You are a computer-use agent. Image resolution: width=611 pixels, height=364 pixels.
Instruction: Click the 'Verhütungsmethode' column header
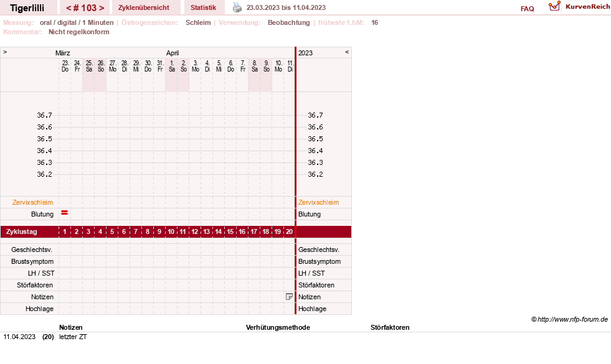[278, 327]
